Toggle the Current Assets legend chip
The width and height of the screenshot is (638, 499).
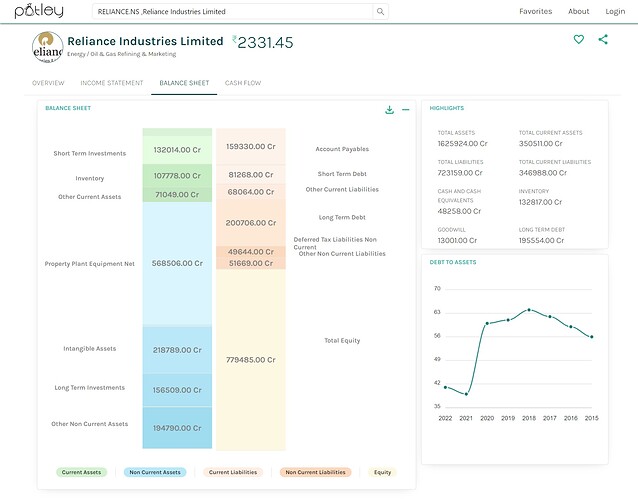pos(81,472)
